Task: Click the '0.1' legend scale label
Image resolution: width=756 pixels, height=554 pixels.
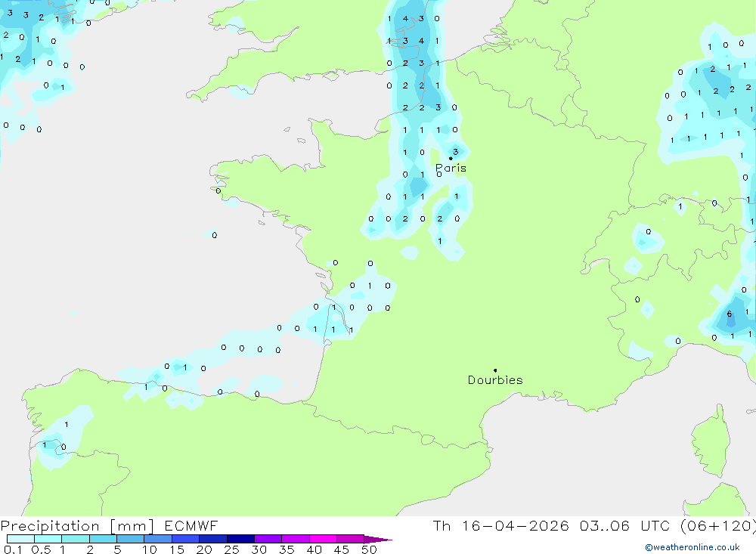Action: point(13,549)
